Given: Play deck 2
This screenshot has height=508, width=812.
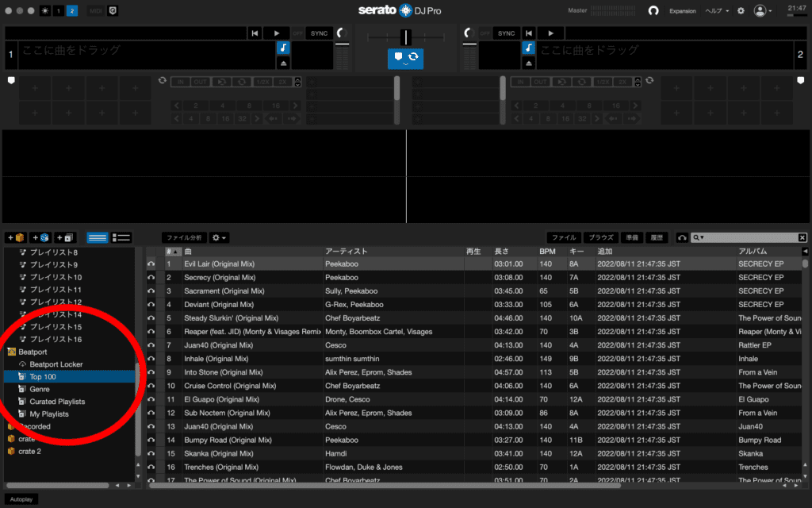Looking at the screenshot, I should tap(550, 33).
